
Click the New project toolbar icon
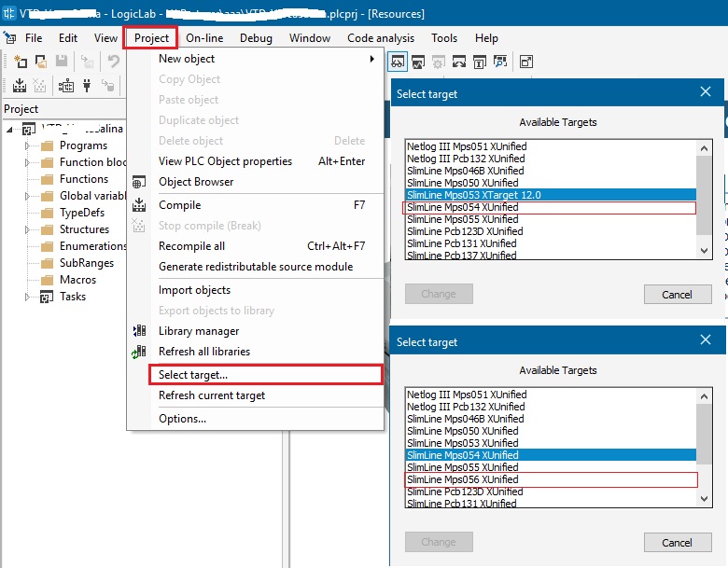[x=21, y=62]
